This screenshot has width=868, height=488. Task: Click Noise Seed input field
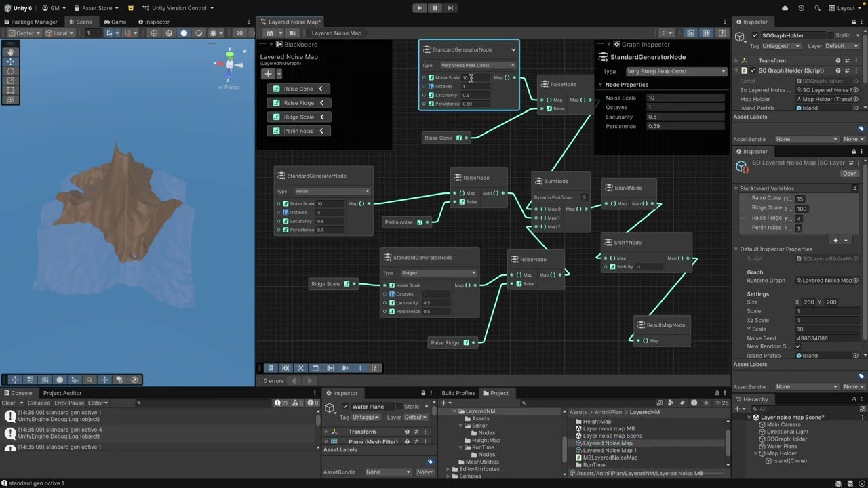827,338
